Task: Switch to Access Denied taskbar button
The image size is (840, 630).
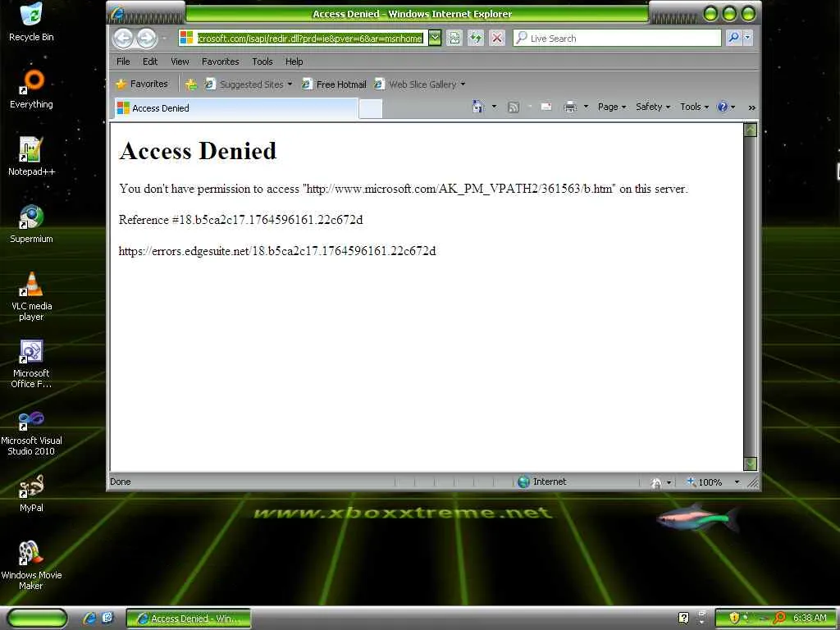Action: tap(189, 619)
